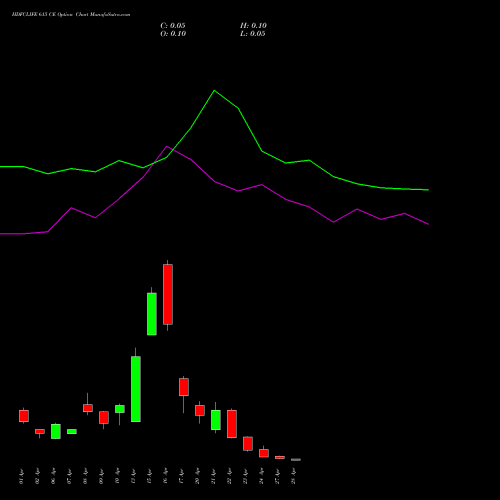Select the tall green candle above 13 Apr

(136, 389)
